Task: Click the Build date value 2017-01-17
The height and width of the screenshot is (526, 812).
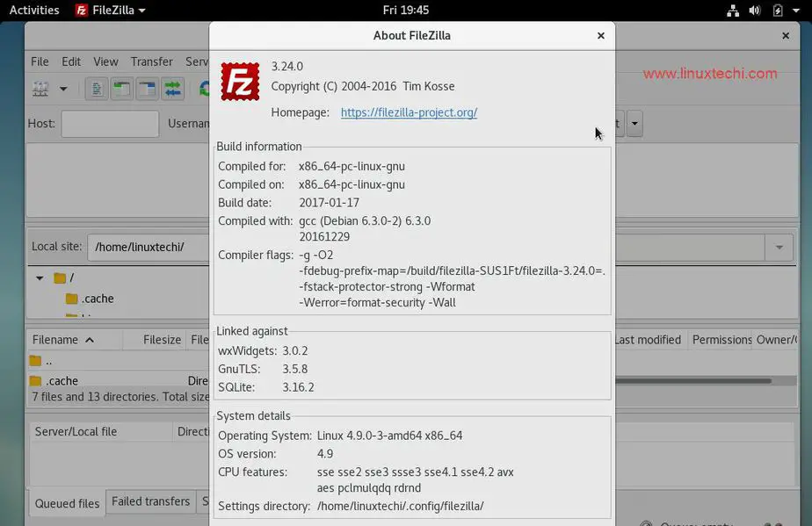Action: pyautogui.click(x=329, y=203)
